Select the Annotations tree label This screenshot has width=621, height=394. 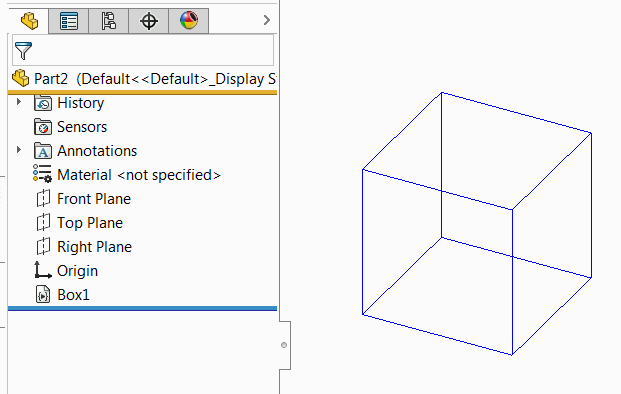pyautogui.click(x=97, y=151)
